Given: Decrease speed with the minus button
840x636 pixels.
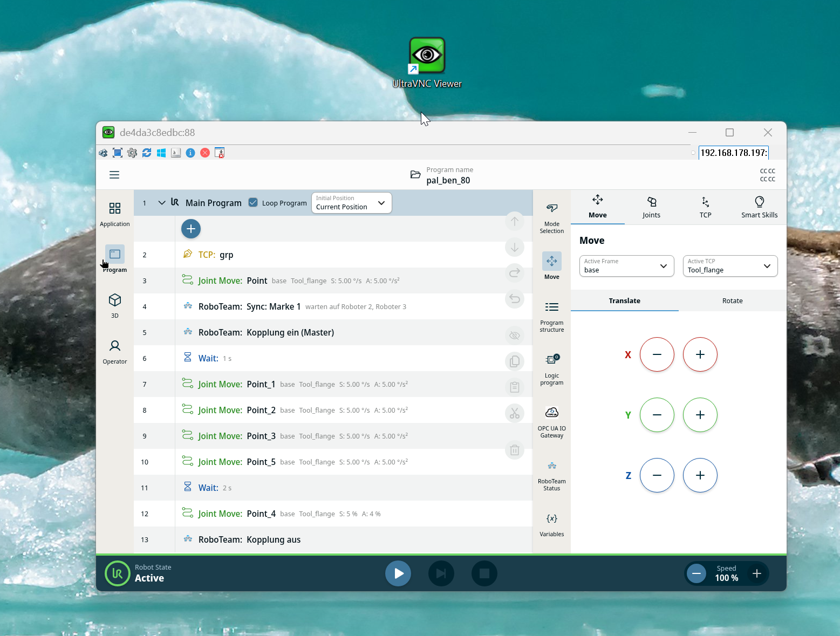Looking at the screenshot, I should 696,573.
